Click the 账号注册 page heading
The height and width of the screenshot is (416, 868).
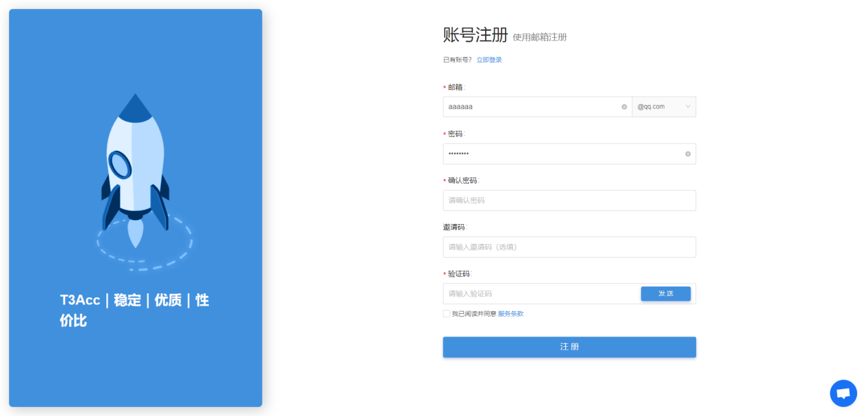(475, 36)
